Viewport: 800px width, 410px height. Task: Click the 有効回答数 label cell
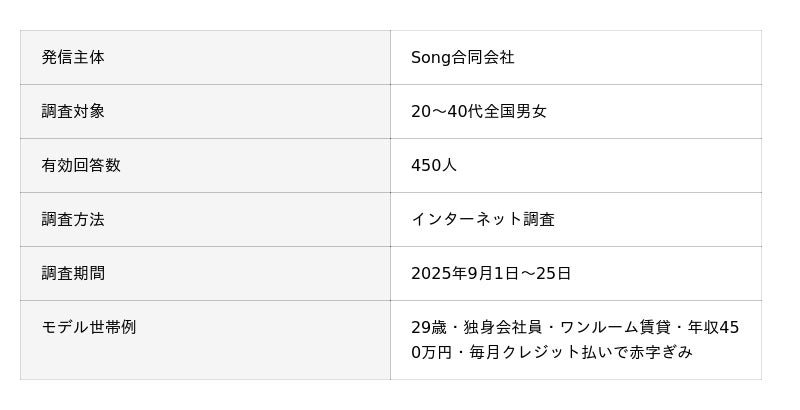(x=81, y=166)
